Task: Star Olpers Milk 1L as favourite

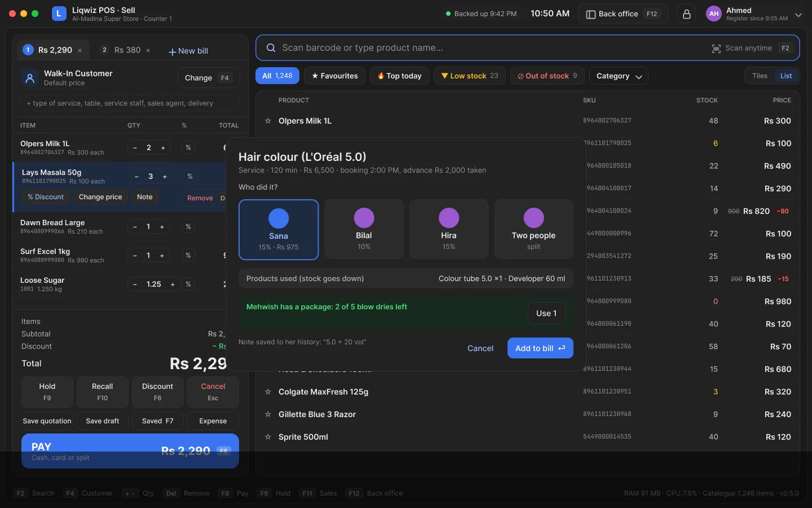Action: click(x=268, y=121)
